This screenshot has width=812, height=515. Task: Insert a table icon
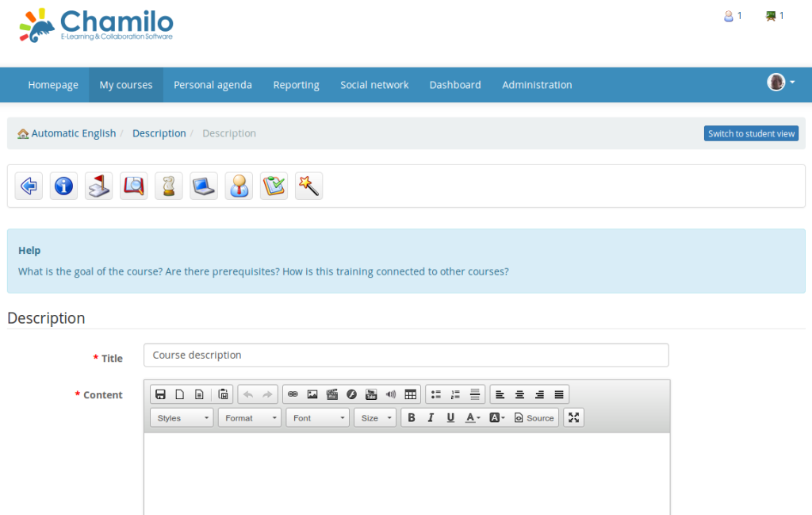tap(411, 394)
